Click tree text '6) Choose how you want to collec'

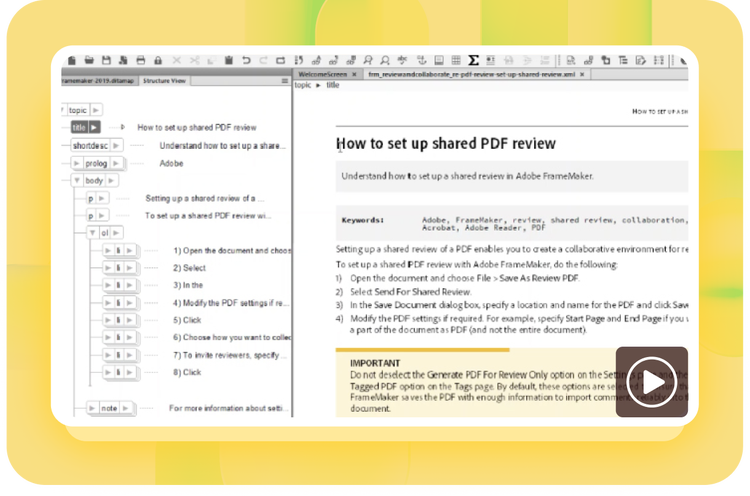point(232,337)
